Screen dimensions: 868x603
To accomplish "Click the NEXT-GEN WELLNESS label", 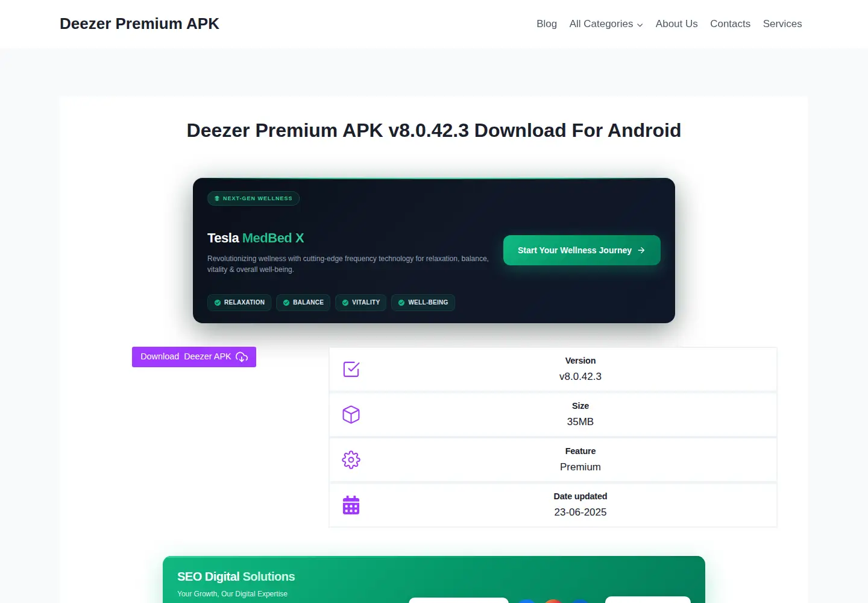I will pyautogui.click(x=257, y=198).
